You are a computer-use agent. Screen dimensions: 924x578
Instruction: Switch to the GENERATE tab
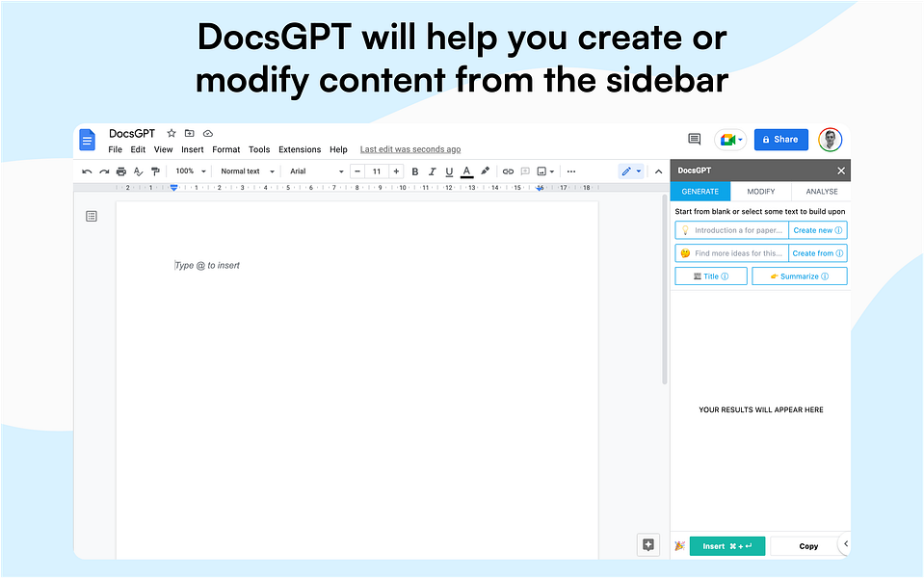point(700,192)
